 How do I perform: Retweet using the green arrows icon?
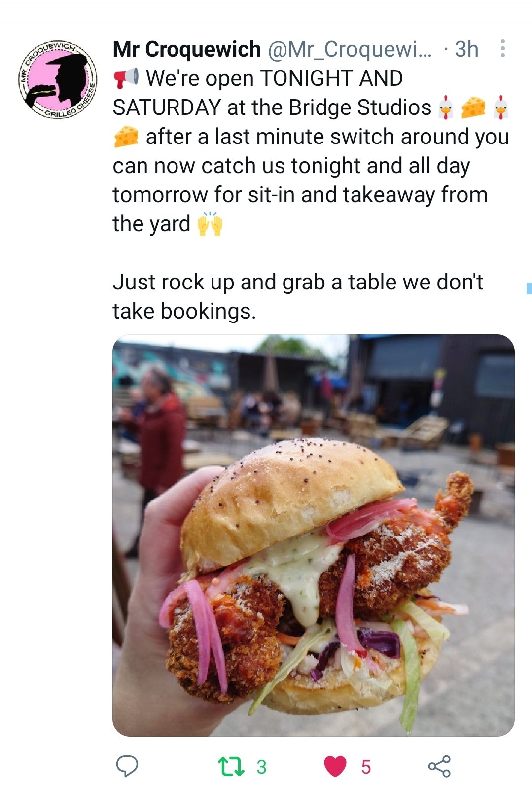(x=231, y=766)
